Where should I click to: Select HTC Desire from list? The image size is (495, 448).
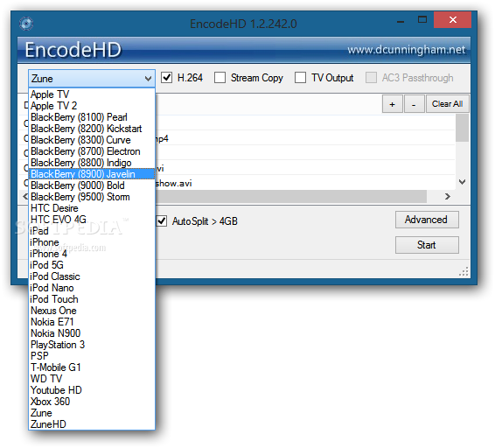coord(92,208)
